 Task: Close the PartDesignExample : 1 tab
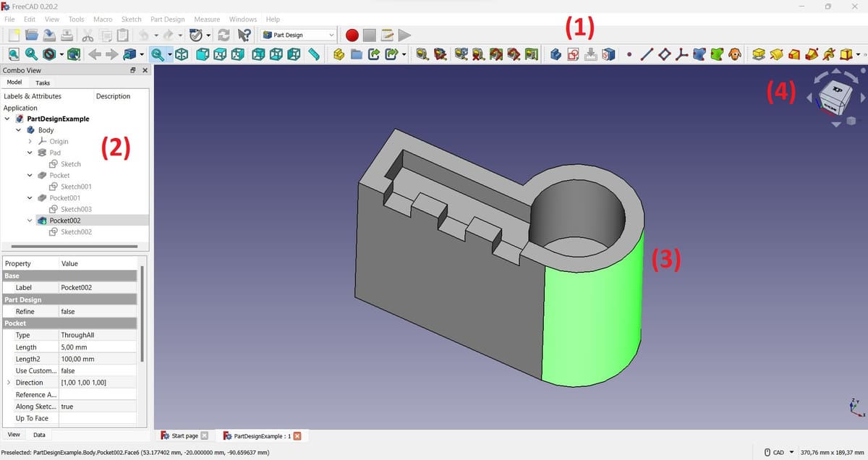297,436
